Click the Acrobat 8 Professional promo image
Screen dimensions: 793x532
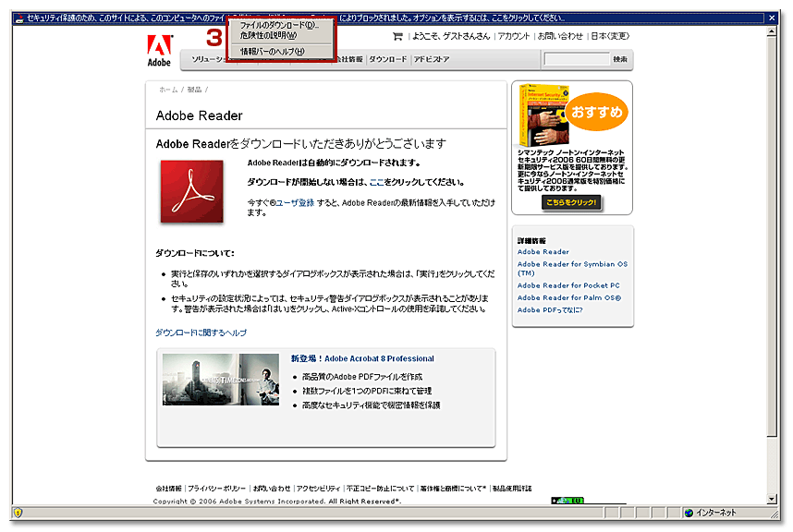[x=221, y=380]
